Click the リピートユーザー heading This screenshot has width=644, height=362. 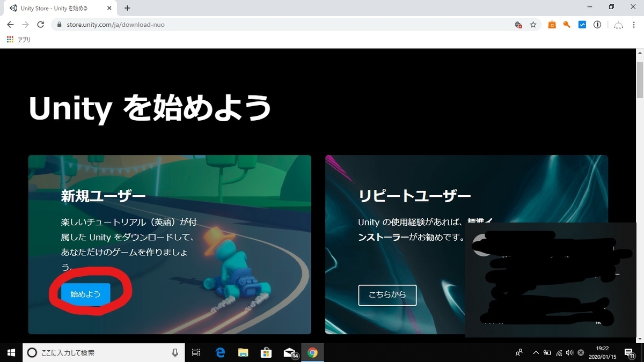point(414,196)
